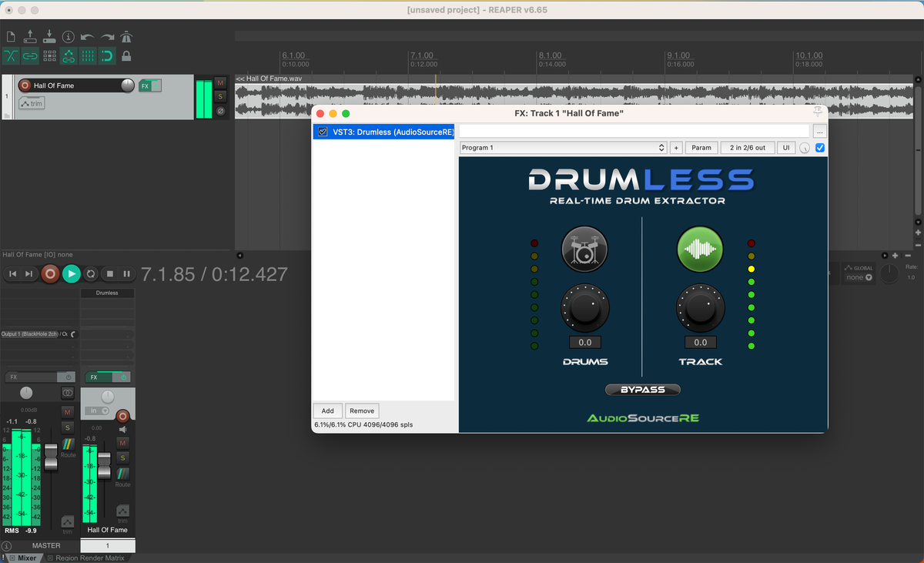Toggle snap with the magnet icon

[x=107, y=56]
